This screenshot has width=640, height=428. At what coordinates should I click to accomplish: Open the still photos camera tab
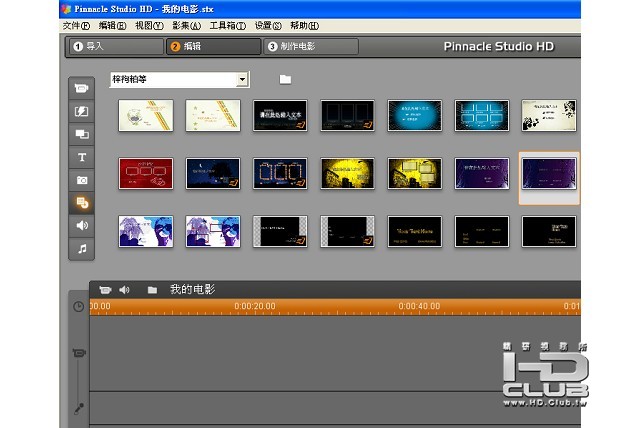(82, 180)
